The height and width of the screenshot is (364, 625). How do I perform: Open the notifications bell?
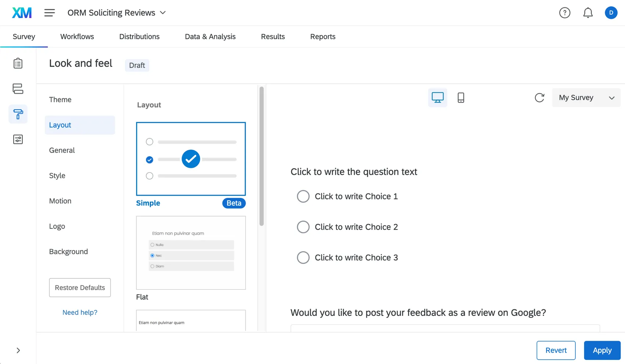(x=588, y=13)
